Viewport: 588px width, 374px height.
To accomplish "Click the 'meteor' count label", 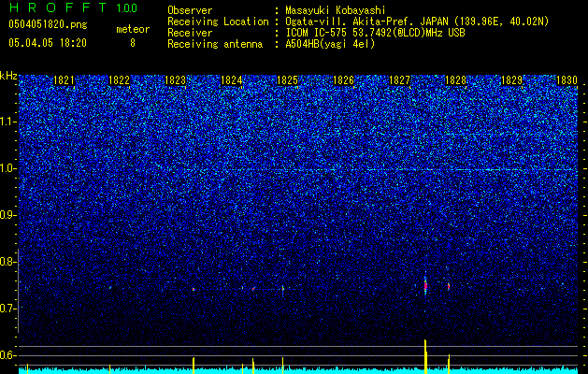I will click(x=133, y=29).
